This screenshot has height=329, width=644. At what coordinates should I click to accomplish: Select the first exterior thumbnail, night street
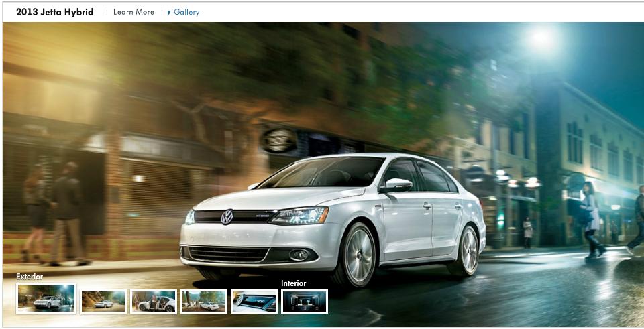tap(46, 298)
